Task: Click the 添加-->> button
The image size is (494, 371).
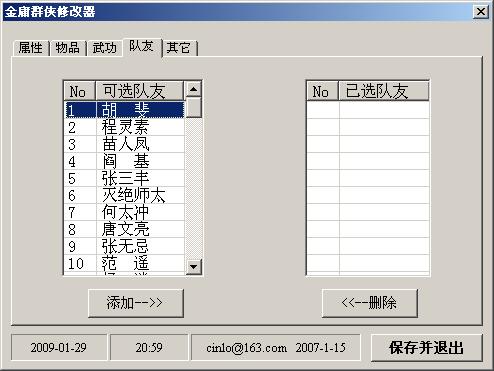Action: (x=136, y=303)
